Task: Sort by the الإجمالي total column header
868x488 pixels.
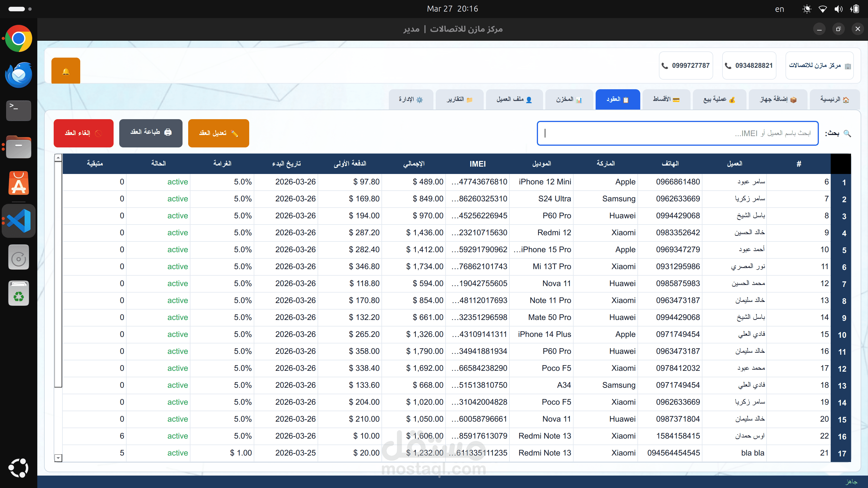Action: (413, 164)
